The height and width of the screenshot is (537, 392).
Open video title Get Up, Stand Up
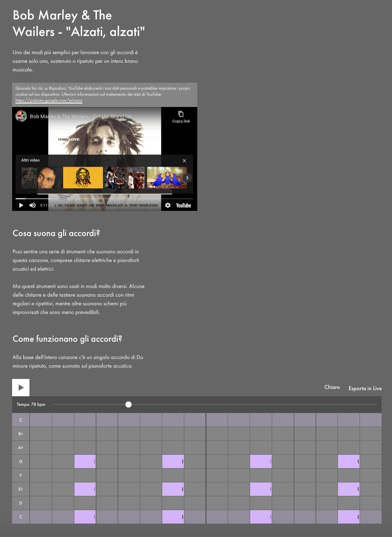pyautogui.click(x=80, y=116)
